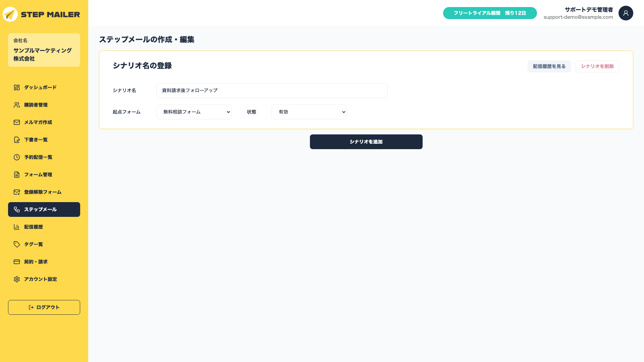The image size is (644, 362).
Task: Click the メルマガ作成 envelope icon
Action: (x=17, y=122)
